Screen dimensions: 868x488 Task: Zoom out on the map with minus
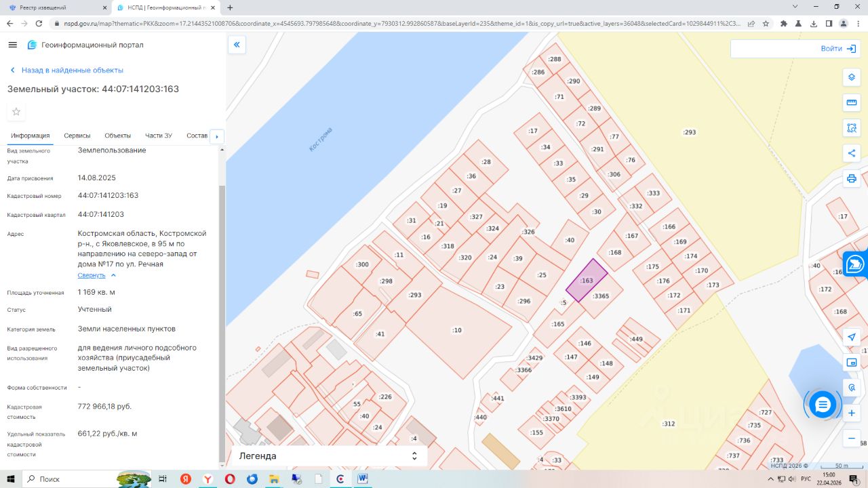[852, 439]
